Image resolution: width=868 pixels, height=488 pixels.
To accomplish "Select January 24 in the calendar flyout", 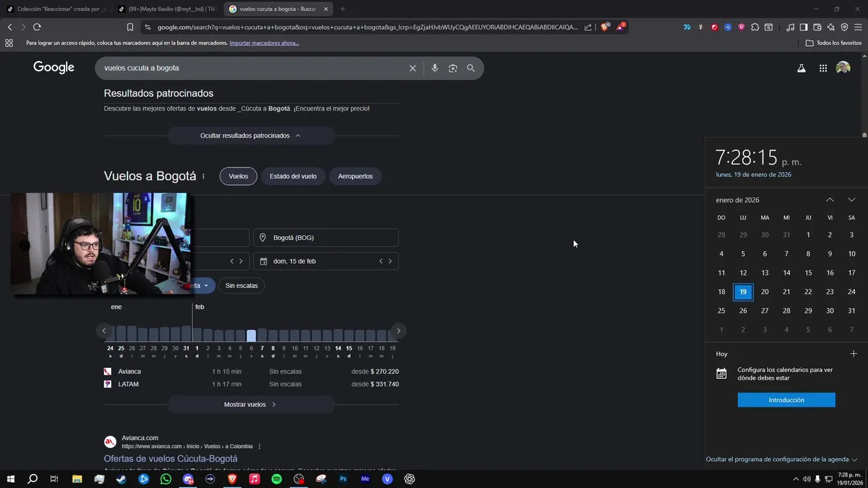I will [x=852, y=292].
